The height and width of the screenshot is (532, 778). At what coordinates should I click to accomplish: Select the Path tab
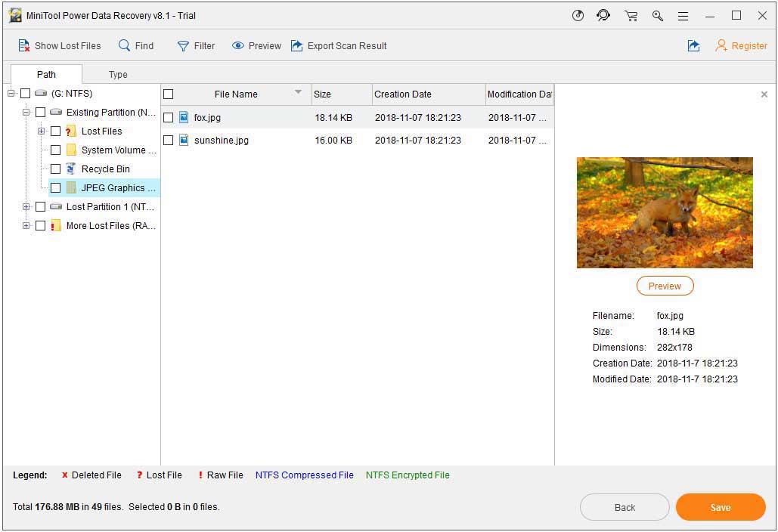46,74
